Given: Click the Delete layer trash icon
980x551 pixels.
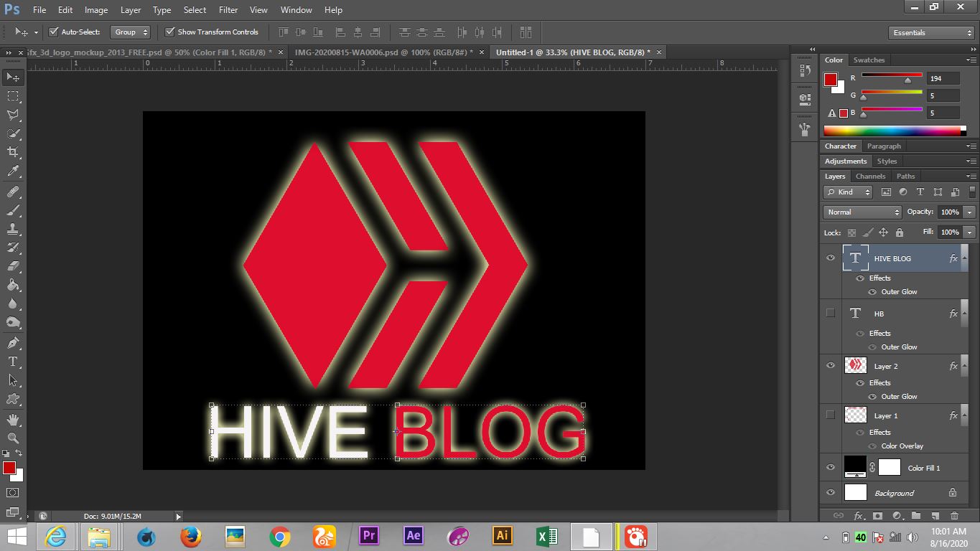Looking at the screenshot, I should (954, 515).
